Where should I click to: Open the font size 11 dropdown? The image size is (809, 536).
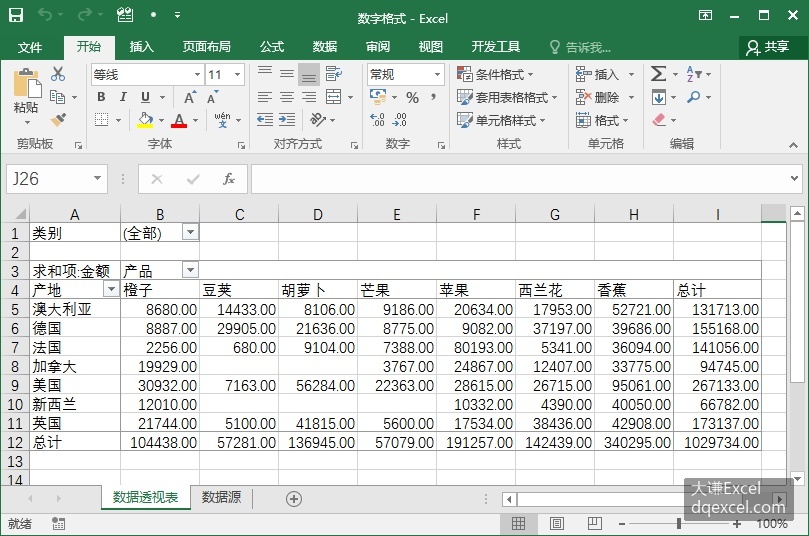point(237,75)
